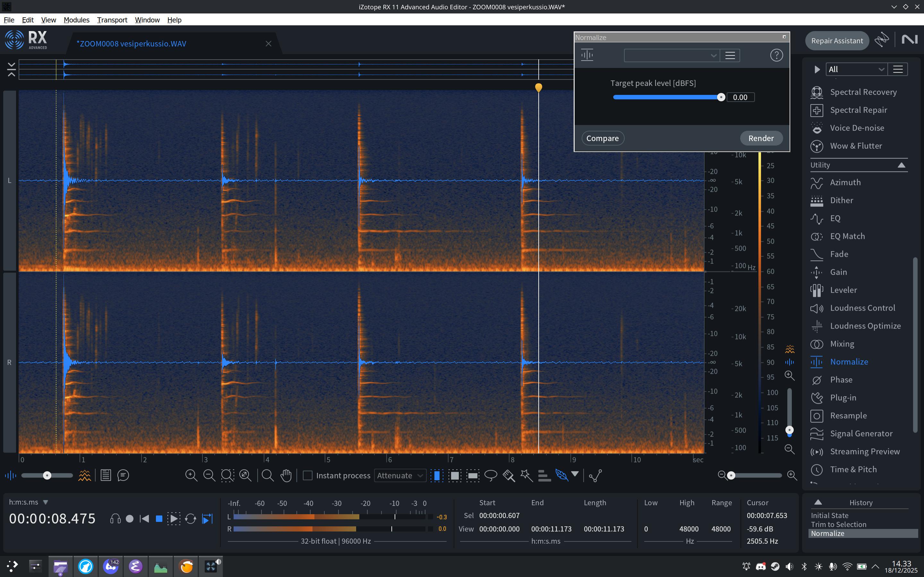The image size is (924, 577).
Task: Select Trim to Selection in History
Action: [838, 524]
